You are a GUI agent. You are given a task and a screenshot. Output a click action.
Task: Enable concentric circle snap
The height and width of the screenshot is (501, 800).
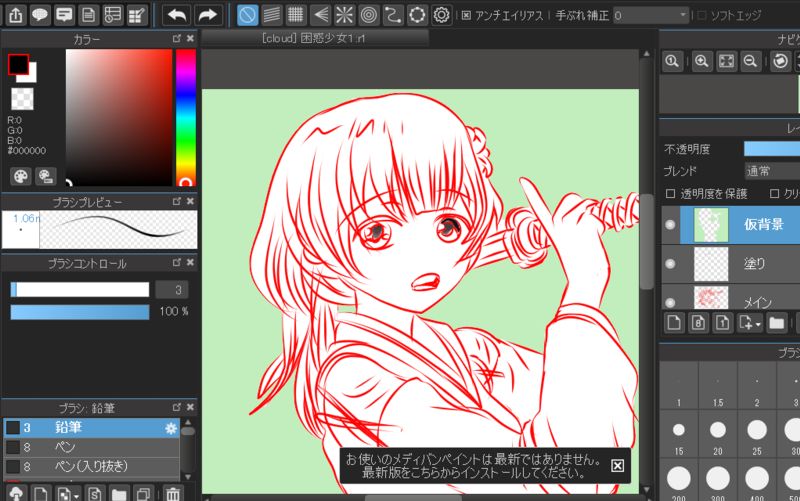coord(368,15)
